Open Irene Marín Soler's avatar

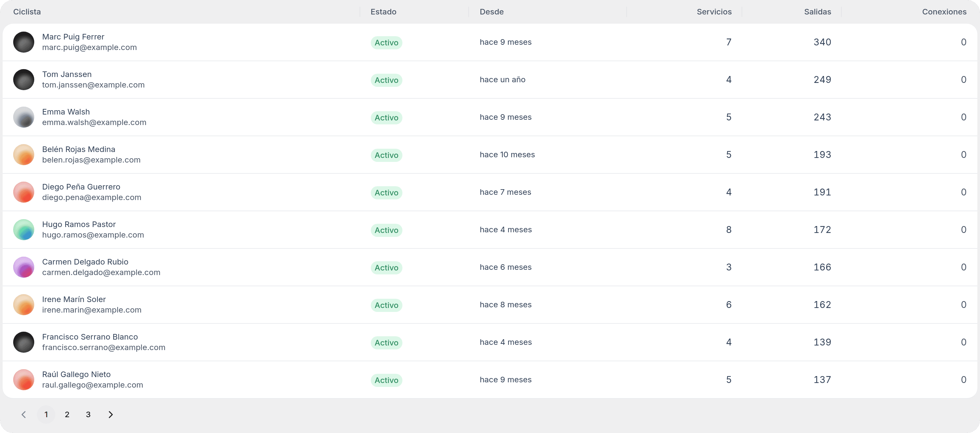(x=24, y=305)
